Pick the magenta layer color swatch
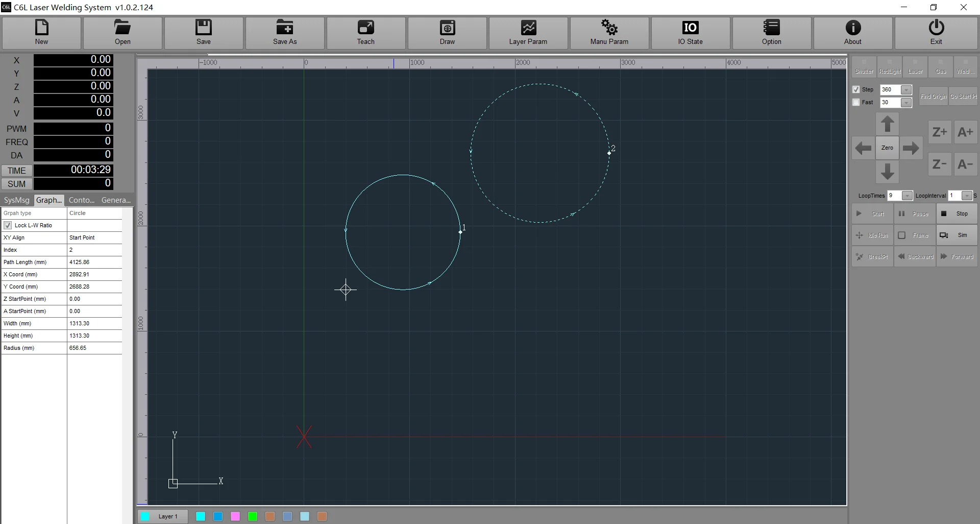This screenshot has height=524, width=980. pyautogui.click(x=235, y=516)
